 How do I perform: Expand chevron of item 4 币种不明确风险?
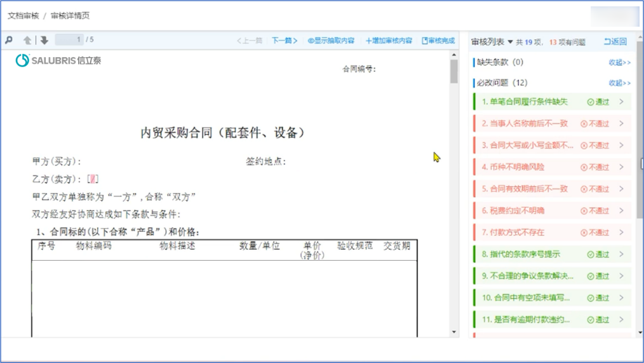(x=621, y=167)
